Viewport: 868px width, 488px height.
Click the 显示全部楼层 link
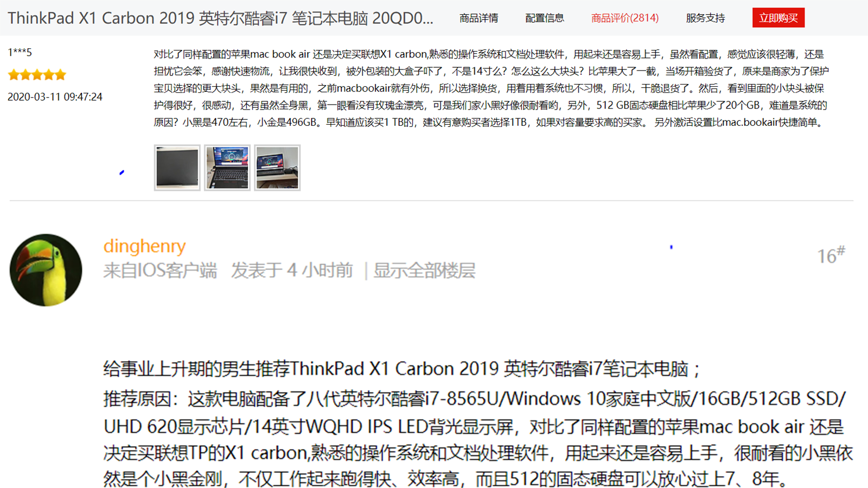[424, 270]
